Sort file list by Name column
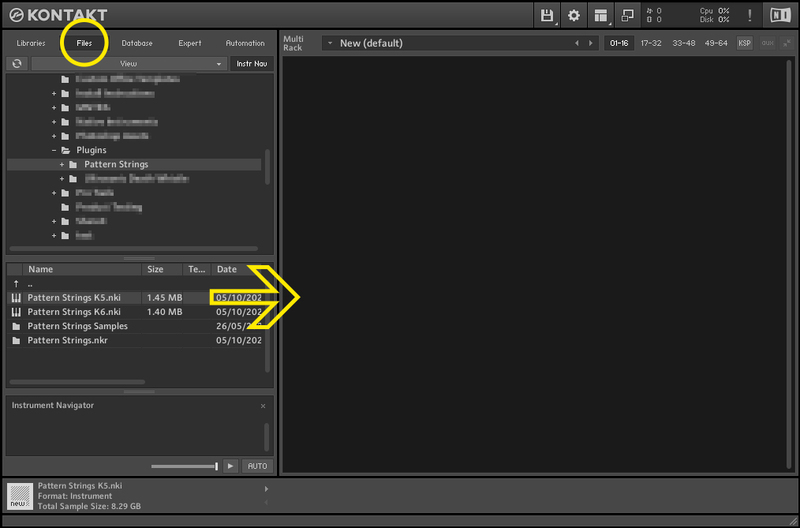The width and height of the screenshot is (800, 528). coord(82,269)
